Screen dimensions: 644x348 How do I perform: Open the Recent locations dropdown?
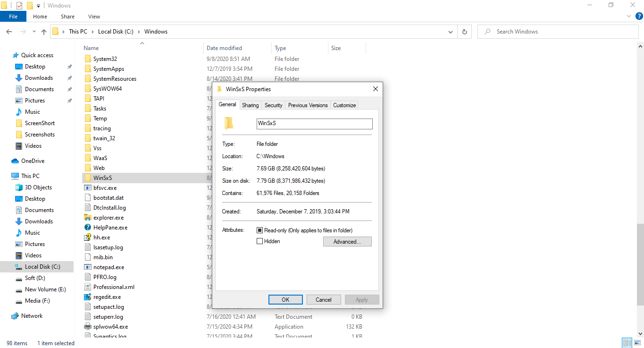[34, 32]
